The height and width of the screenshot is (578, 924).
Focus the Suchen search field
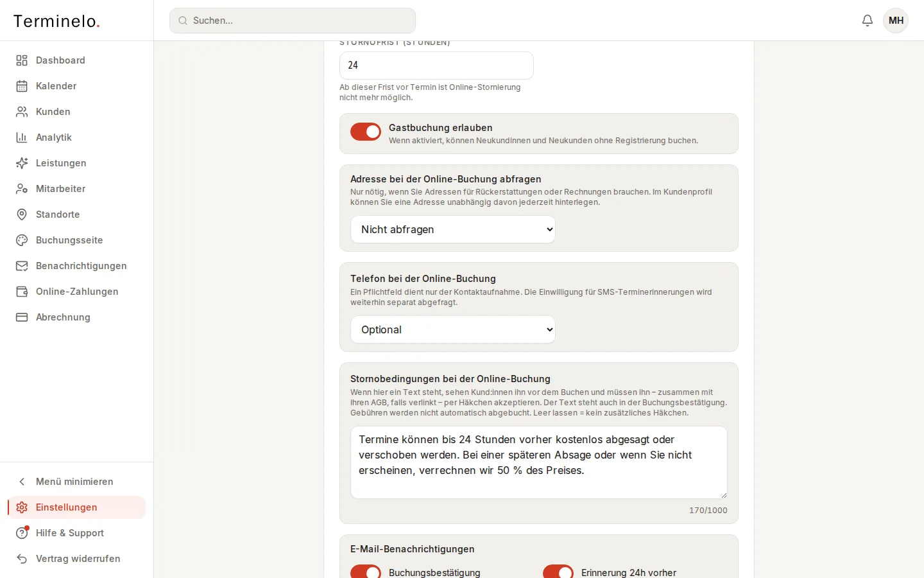pos(293,21)
